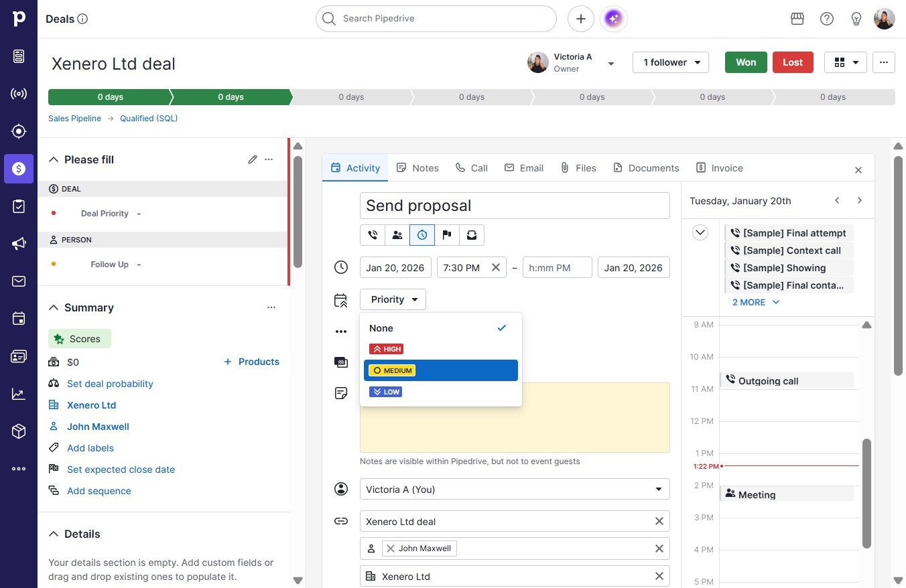Open the Sales Pipeline breadcrumb link
The width and height of the screenshot is (906, 588).
click(x=74, y=119)
